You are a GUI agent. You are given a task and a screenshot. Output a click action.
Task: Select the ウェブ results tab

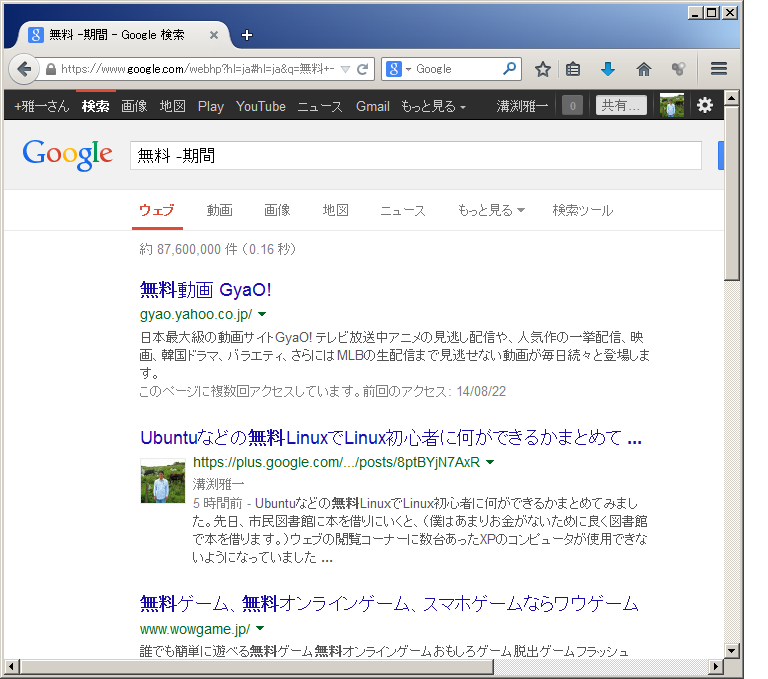pyautogui.click(x=157, y=210)
